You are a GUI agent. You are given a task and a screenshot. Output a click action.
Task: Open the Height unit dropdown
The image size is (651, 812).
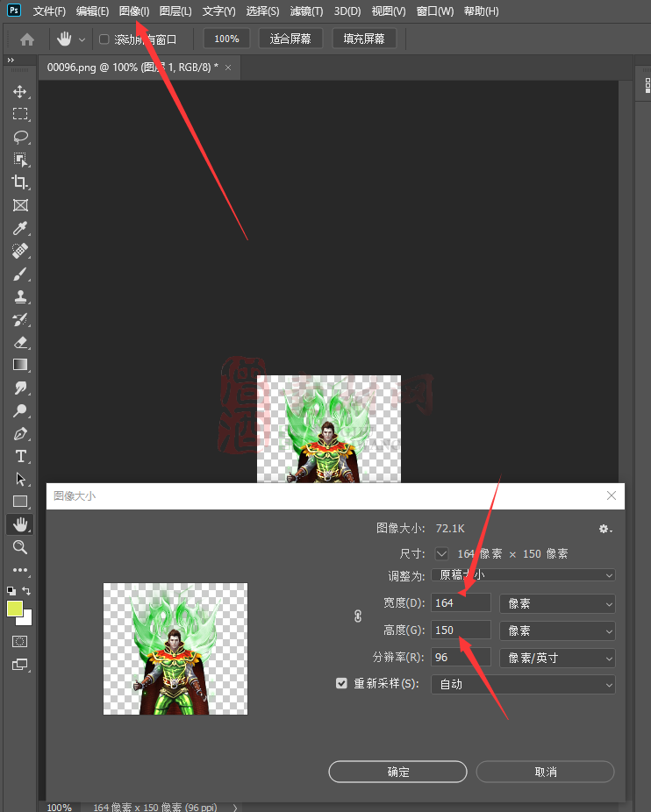557,630
